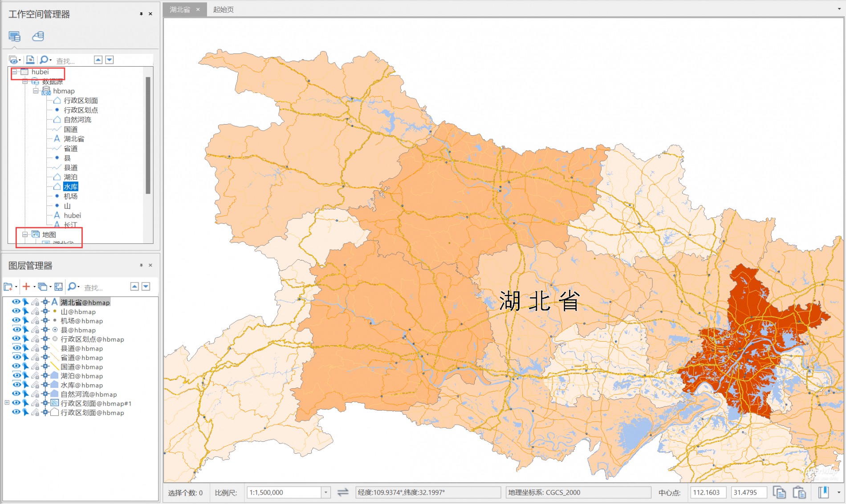Click the red plus add-layer icon

[26, 286]
